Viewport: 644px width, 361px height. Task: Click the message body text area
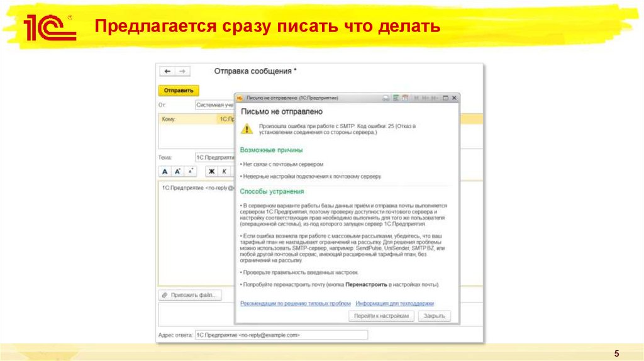tap(196, 233)
